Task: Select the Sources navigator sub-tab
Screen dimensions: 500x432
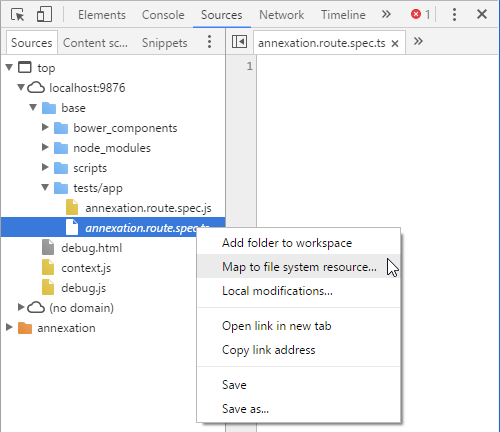Action: pyautogui.click(x=32, y=43)
